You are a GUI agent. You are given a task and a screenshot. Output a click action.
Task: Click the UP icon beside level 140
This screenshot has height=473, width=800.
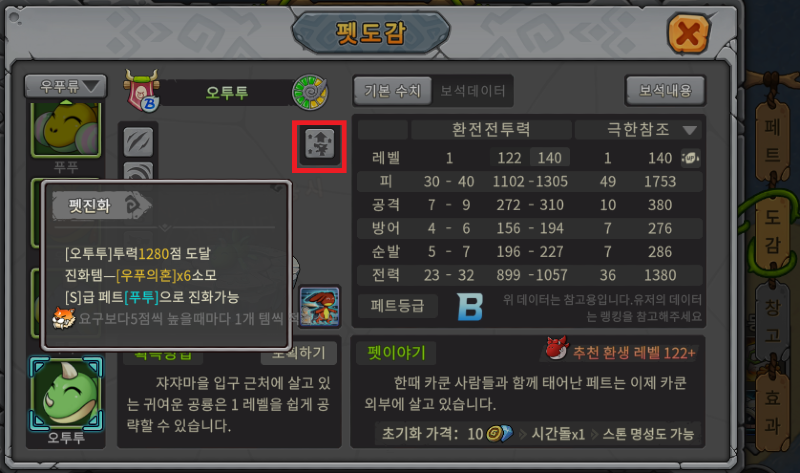tap(690, 158)
